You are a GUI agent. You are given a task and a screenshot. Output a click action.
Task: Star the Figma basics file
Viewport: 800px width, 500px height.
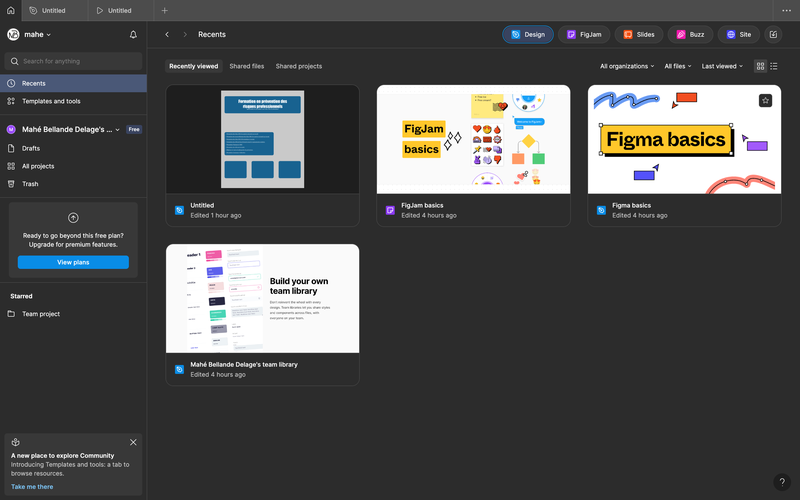765,101
